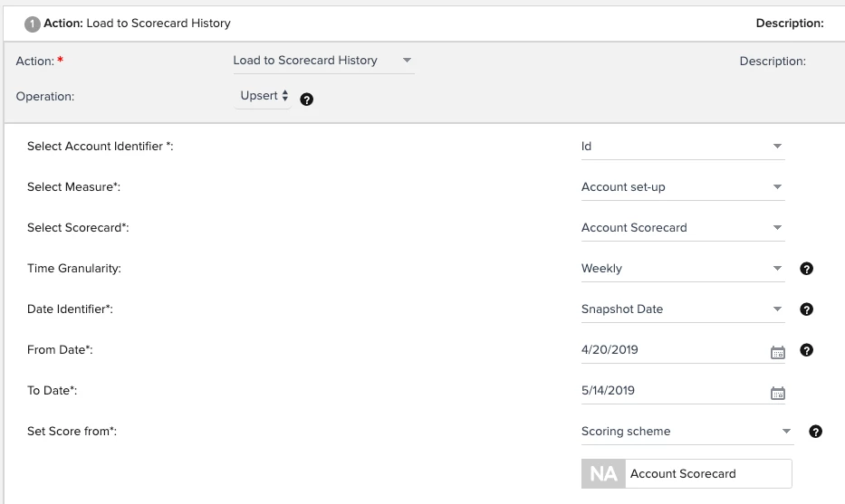Open Load to Scorecard History action dropdown
Screen dimensions: 845x504
323,61
